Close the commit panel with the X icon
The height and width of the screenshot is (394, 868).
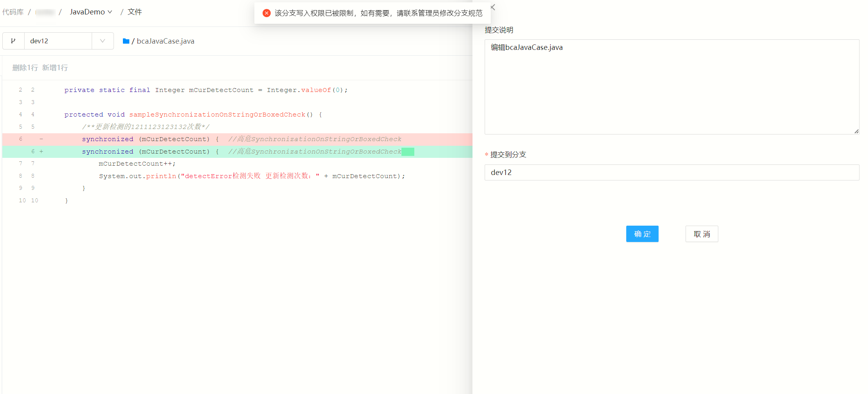[493, 7]
